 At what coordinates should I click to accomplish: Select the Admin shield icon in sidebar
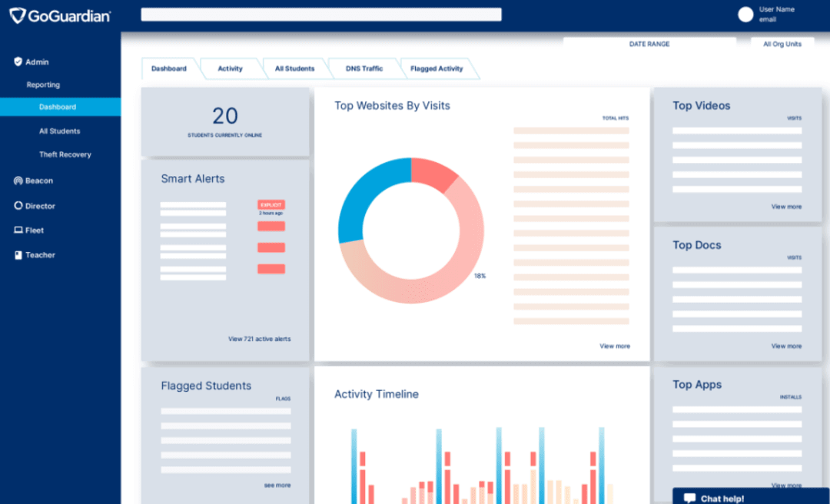tap(17, 61)
